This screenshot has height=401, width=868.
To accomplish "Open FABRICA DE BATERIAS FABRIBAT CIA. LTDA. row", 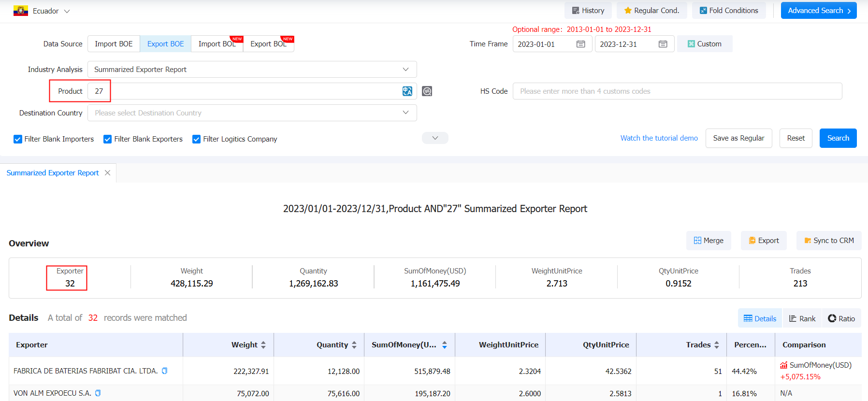I will [x=435, y=371].
